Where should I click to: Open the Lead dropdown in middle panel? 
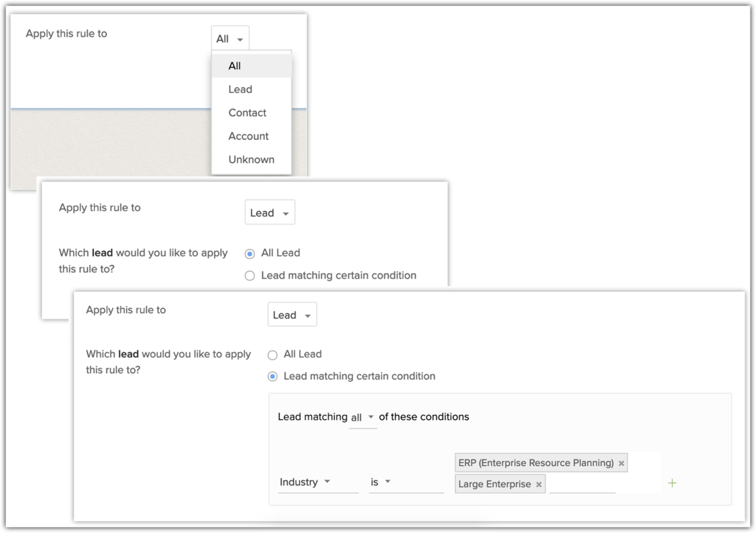[269, 213]
